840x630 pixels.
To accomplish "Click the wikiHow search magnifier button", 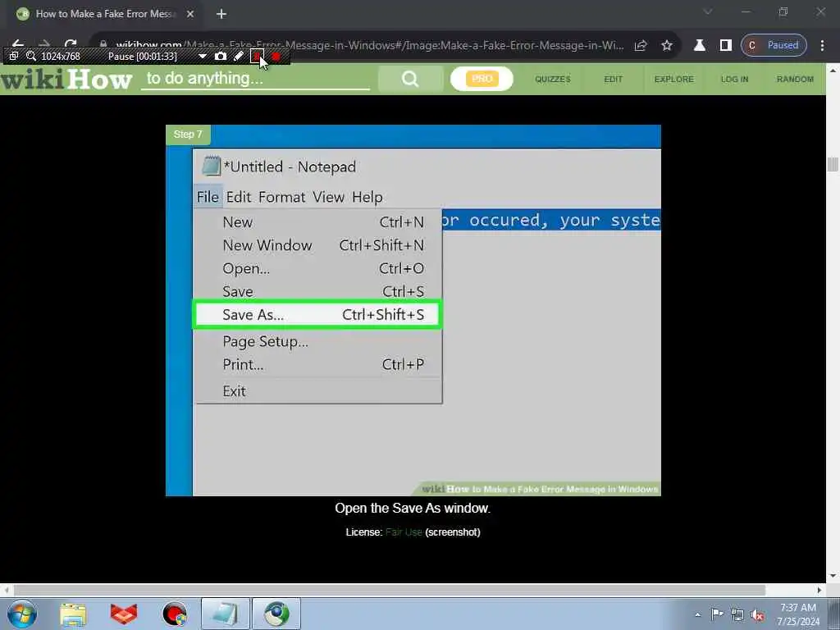I will pyautogui.click(x=410, y=79).
